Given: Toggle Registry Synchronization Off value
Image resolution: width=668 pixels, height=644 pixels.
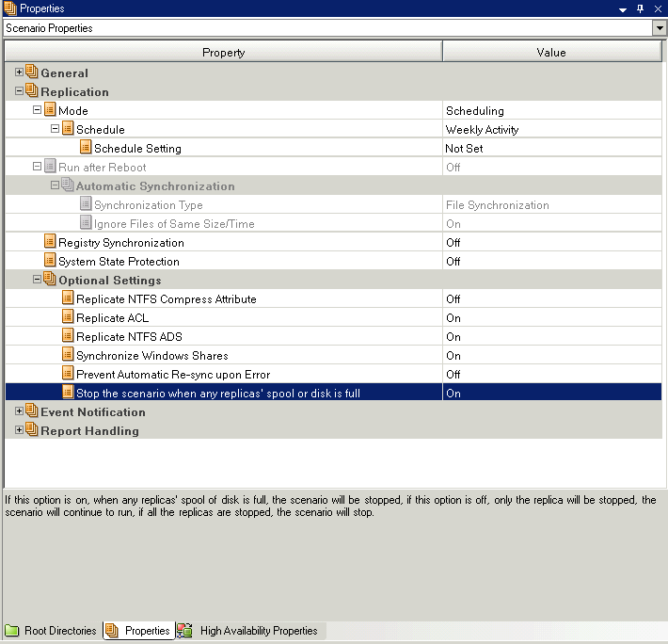Looking at the screenshot, I should click(x=453, y=242).
